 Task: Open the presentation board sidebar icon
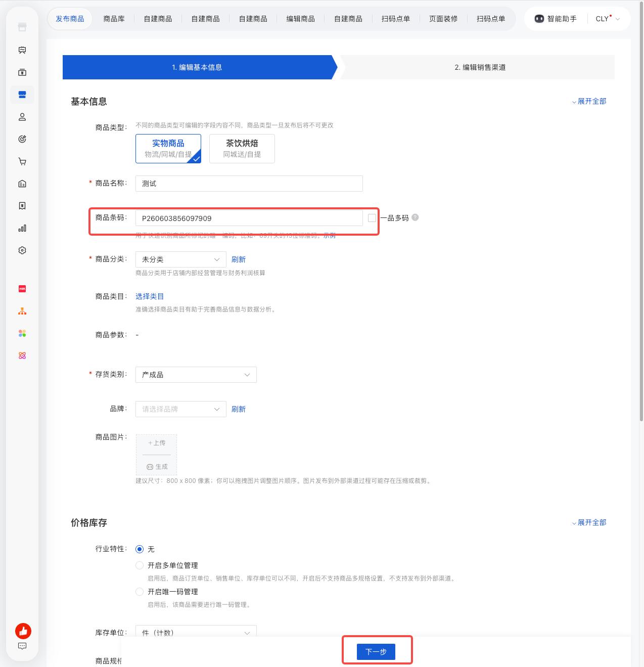click(22, 50)
